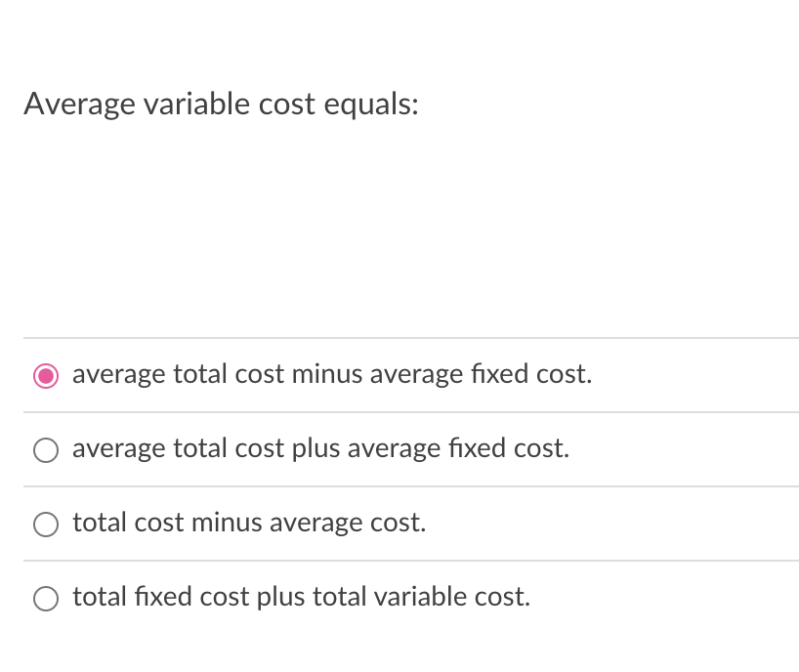The width and height of the screenshot is (799, 672).
Task: Select the 'total fixed cost plus total variable cost' radio circle
Action: [x=46, y=599]
